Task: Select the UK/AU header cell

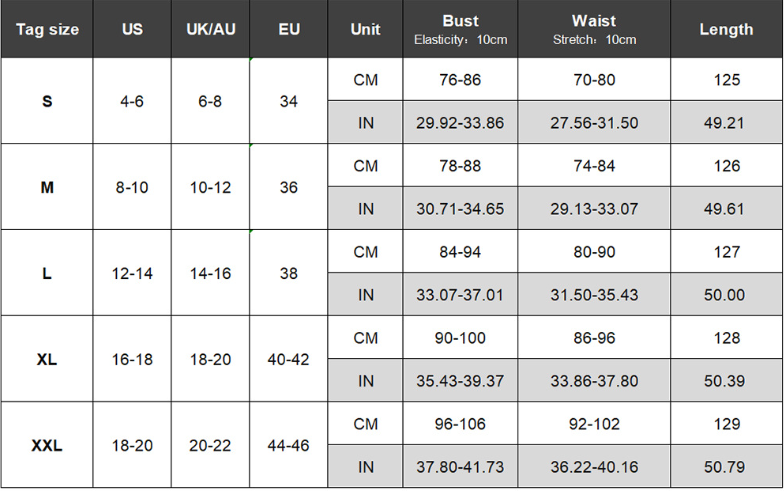Action: click(210, 29)
